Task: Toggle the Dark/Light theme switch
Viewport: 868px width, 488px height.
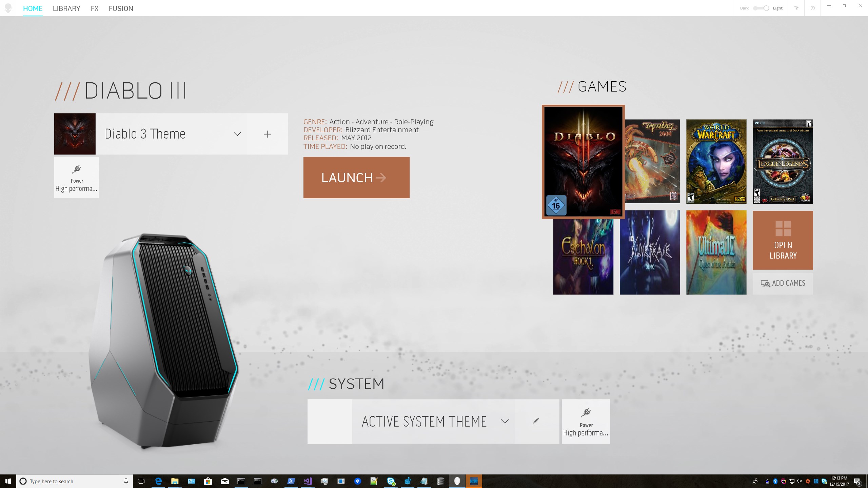Action: pos(761,8)
